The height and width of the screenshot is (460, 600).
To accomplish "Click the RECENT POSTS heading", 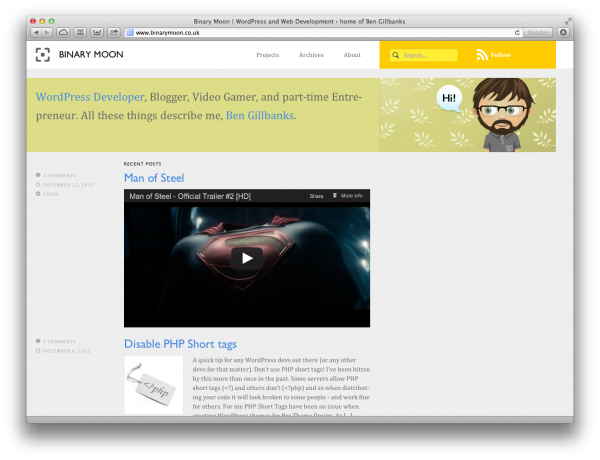I will pyautogui.click(x=142, y=164).
